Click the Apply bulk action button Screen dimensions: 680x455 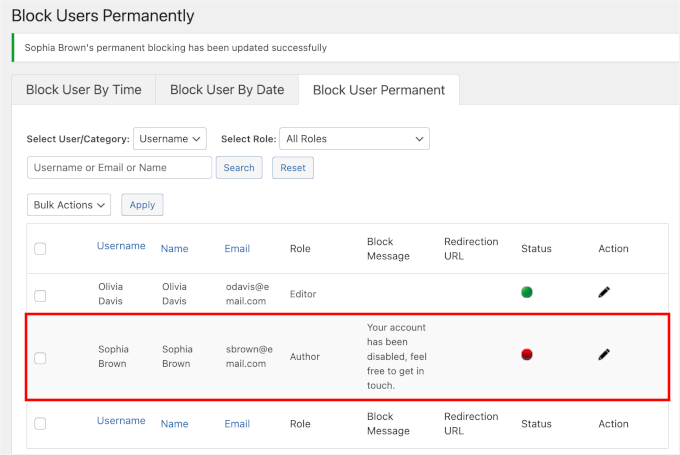coord(142,205)
